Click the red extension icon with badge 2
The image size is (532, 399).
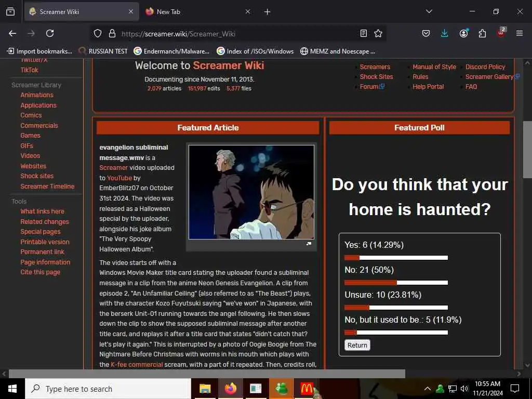501,33
